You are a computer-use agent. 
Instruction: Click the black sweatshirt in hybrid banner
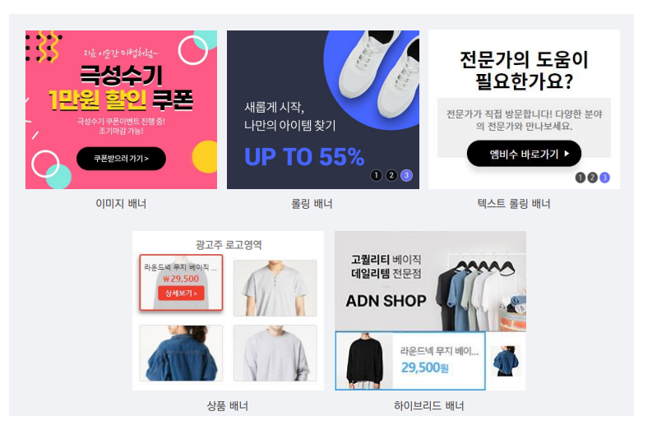[365, 361]
